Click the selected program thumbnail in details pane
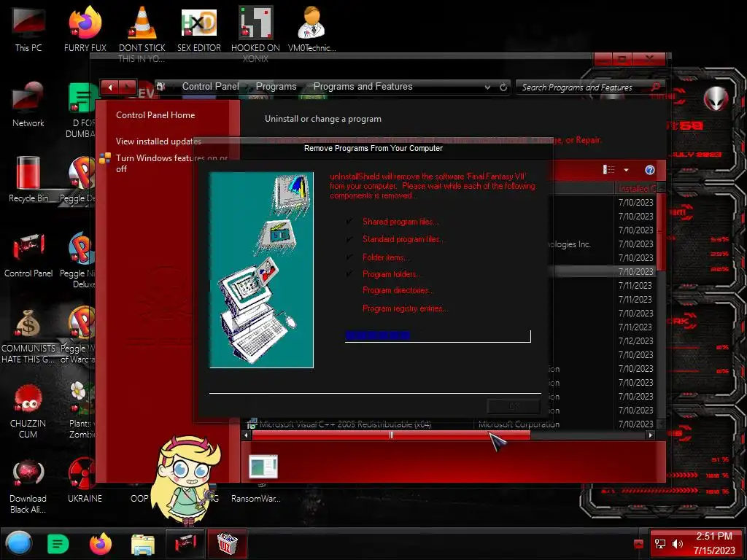 pos(263,466)
